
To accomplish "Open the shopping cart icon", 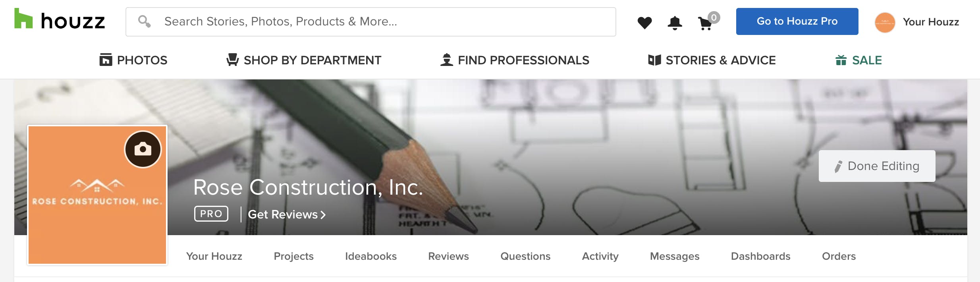I will 706,23.
